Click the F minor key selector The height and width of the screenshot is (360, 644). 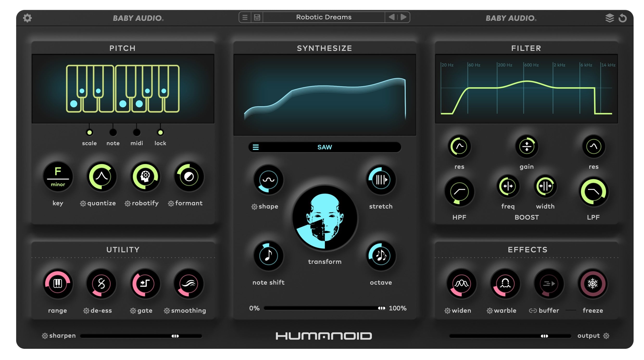tap(58, 177)
